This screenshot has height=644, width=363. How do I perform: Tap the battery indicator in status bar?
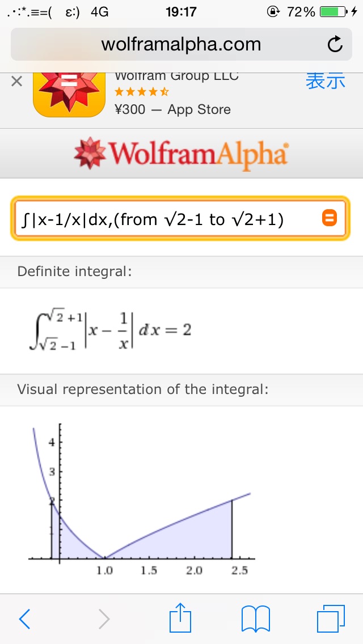click(x=332, y=12)
